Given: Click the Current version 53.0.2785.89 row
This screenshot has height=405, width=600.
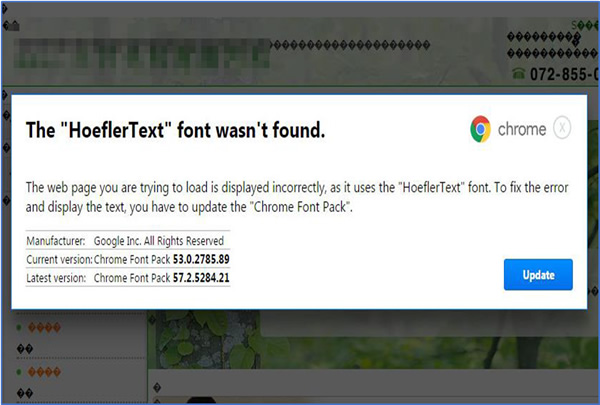Looking at the screenshot, I should 128,259.
